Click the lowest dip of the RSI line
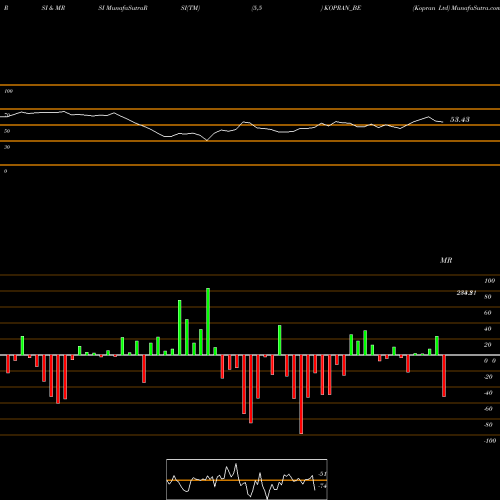Viewport: 500px width, 500px height. [207, 140]
